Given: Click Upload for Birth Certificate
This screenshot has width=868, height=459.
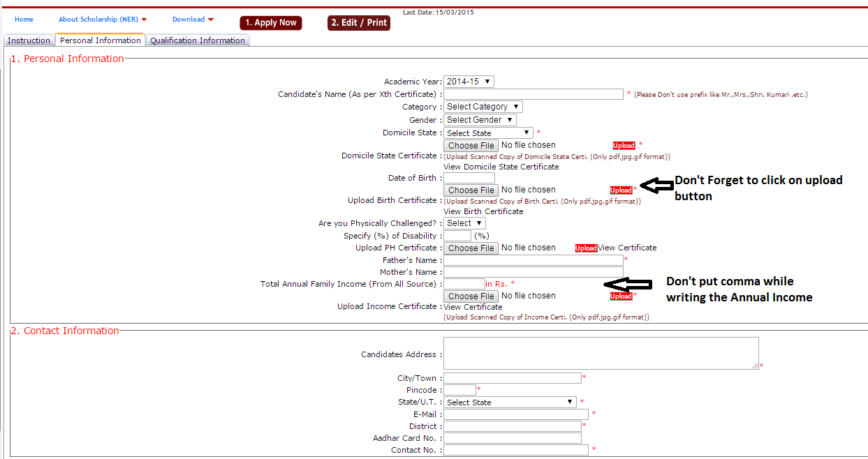Looking at the screenshot, I should point(621,190).
